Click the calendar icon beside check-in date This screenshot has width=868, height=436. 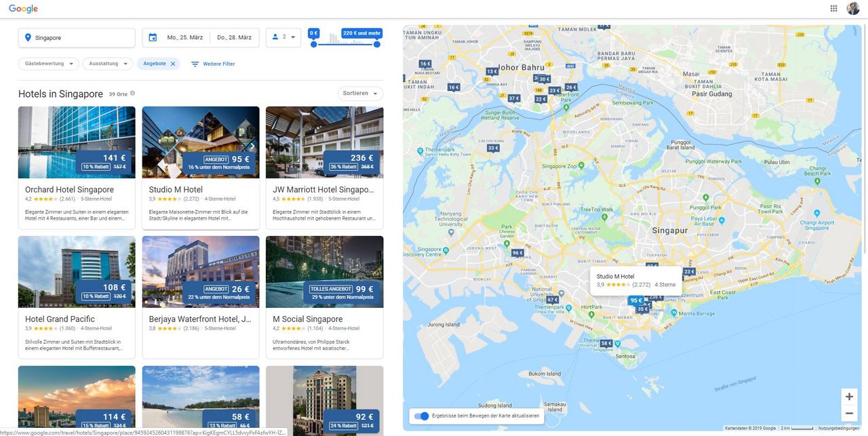tap(153, 37)
